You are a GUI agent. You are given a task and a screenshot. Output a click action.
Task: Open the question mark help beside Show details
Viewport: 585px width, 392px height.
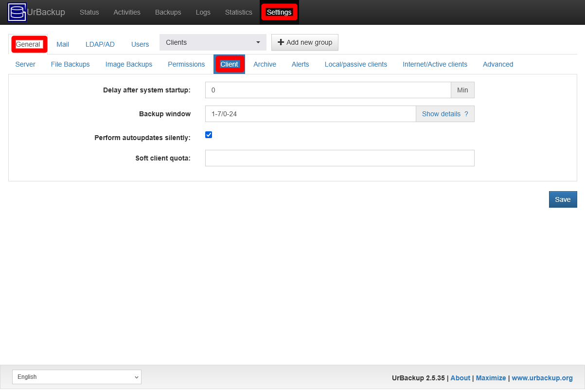coord(466,113)
